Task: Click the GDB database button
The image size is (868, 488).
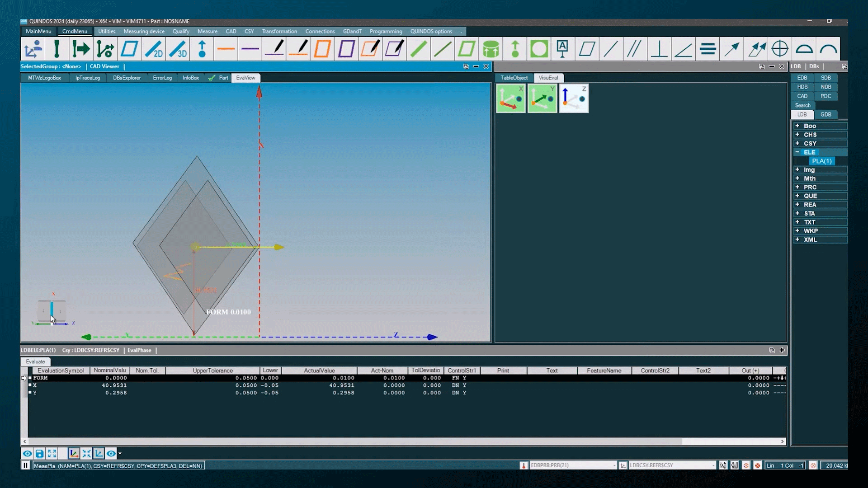Action: click(826, 114)
